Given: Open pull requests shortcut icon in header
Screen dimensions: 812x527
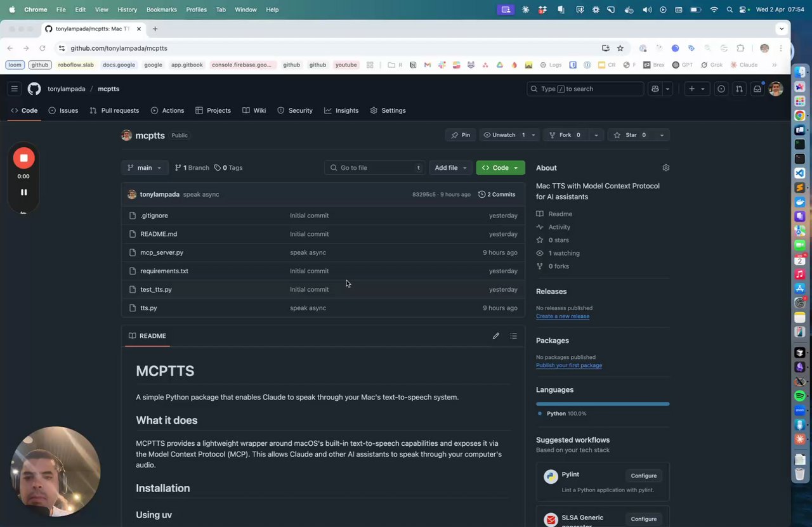Looking at the screenshot, I should [x=739, y=89].
